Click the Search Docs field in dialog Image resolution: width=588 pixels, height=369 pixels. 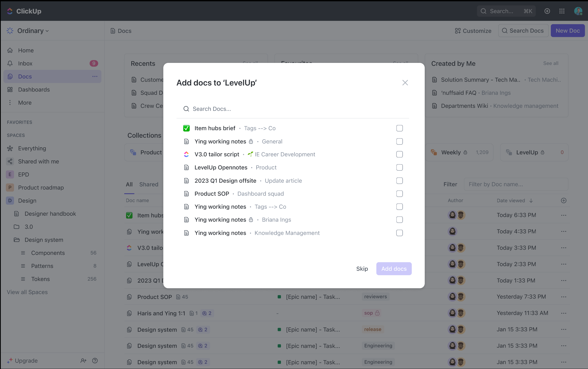[293, 109]
